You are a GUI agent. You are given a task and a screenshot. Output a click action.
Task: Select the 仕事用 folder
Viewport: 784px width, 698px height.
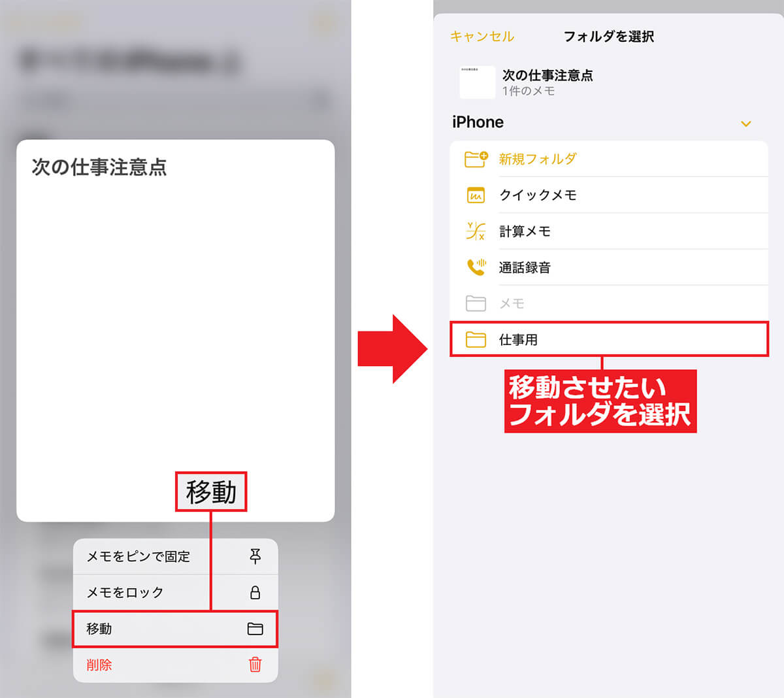tap(609, 339)
